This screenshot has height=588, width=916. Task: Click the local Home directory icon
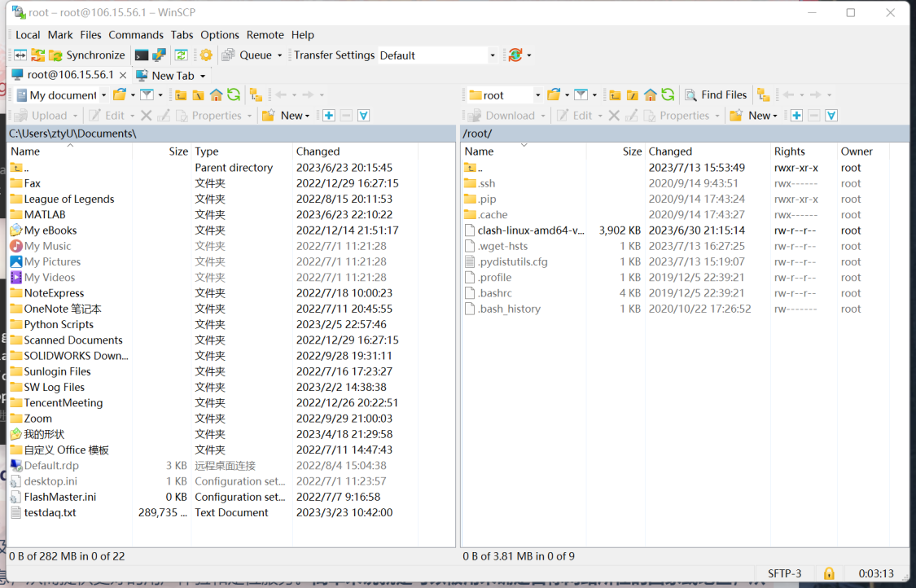click(216, 94)
